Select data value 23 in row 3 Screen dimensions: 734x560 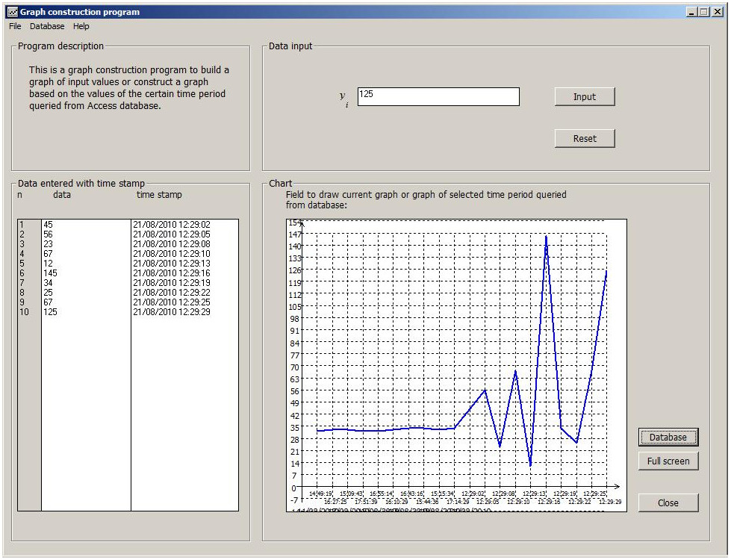click(x=48, y=244)
